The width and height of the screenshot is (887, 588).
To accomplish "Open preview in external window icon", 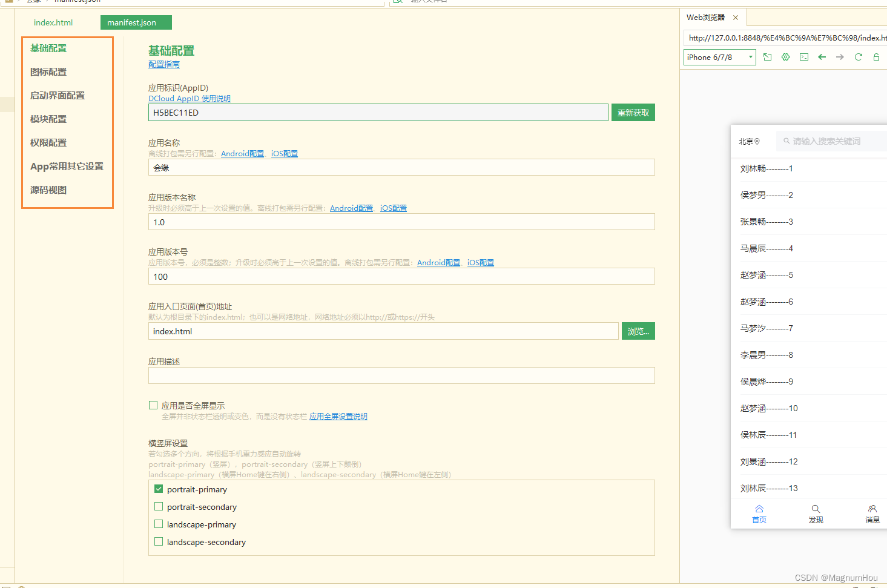I will 767,57.
